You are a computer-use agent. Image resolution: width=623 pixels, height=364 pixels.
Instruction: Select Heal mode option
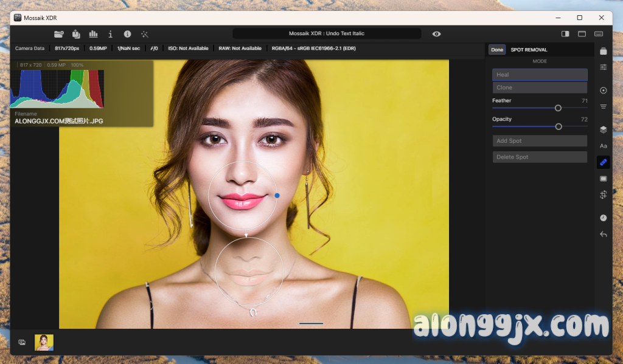coord(539,75)
